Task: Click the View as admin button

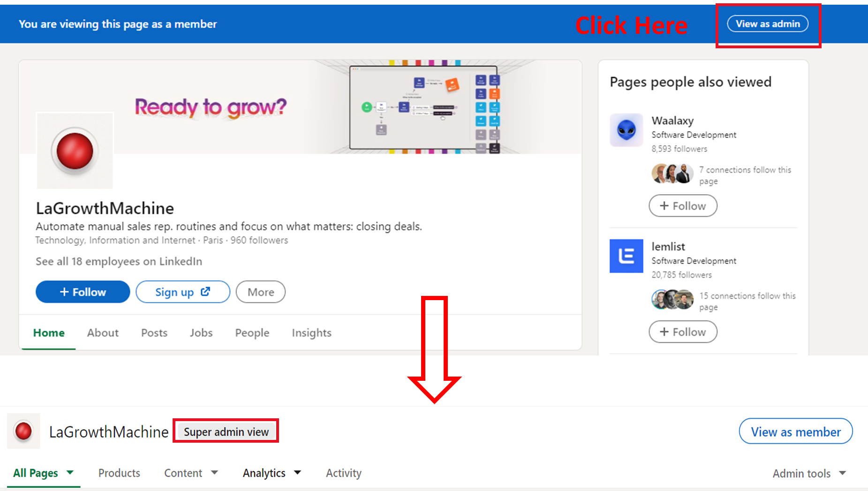Action: 768,23
